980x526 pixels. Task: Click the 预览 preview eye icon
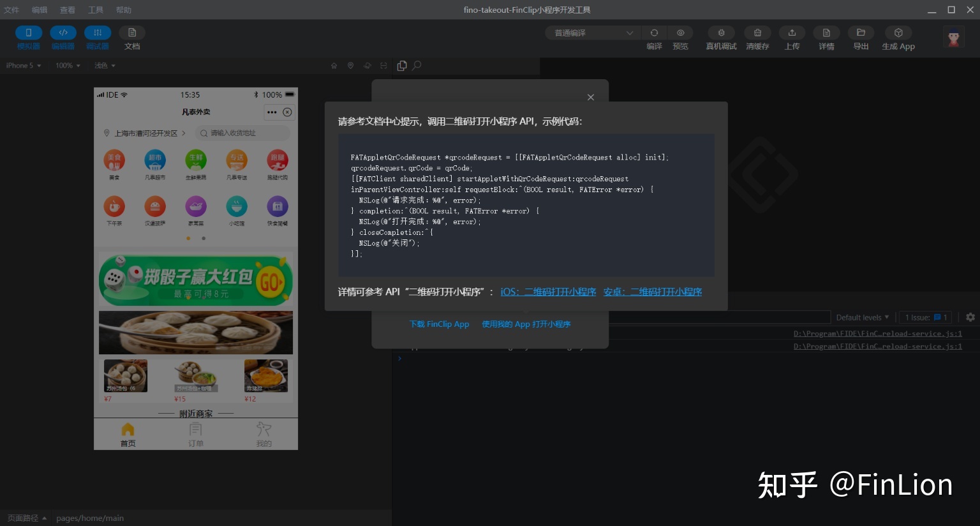[x=681, y=33]
